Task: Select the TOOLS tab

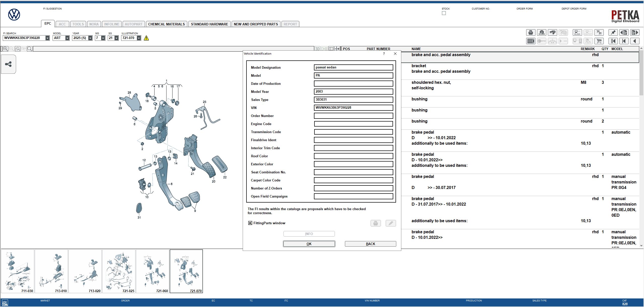Action: 78,24
